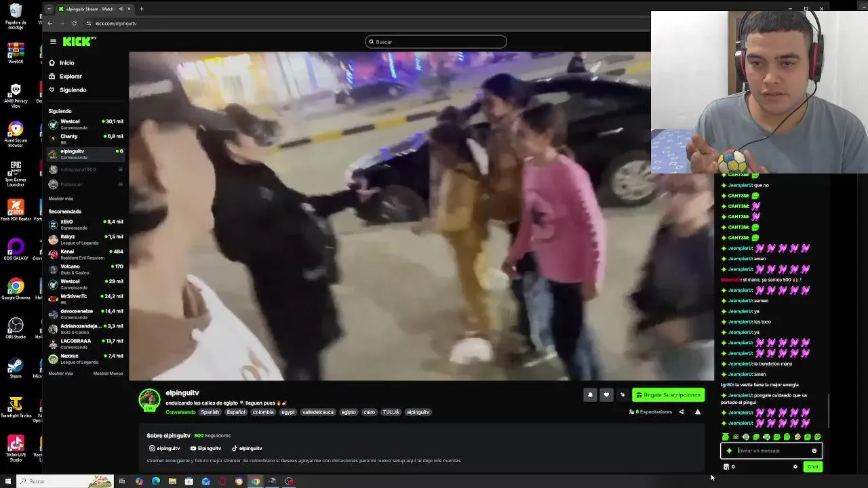The height and width of the screenshot is (488, 868).
Task: Open OBS Studio desktop icon
Action: (16, 329)
